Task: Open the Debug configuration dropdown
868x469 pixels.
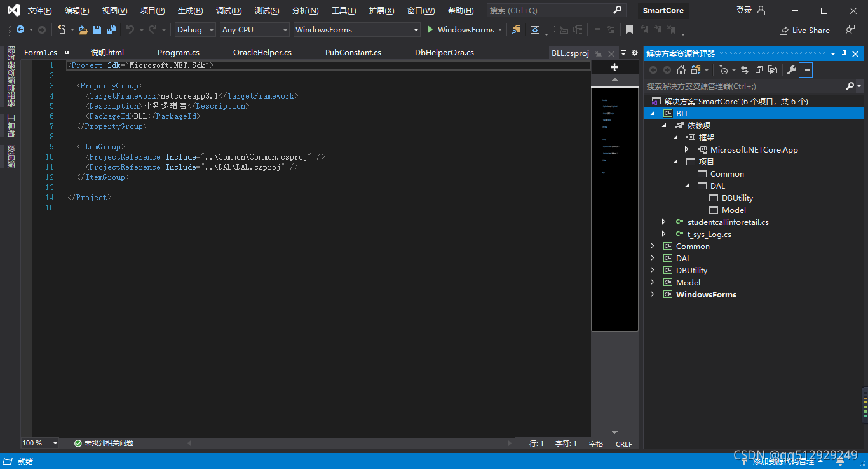Action: pyautogui.click(x=195, y=29)
